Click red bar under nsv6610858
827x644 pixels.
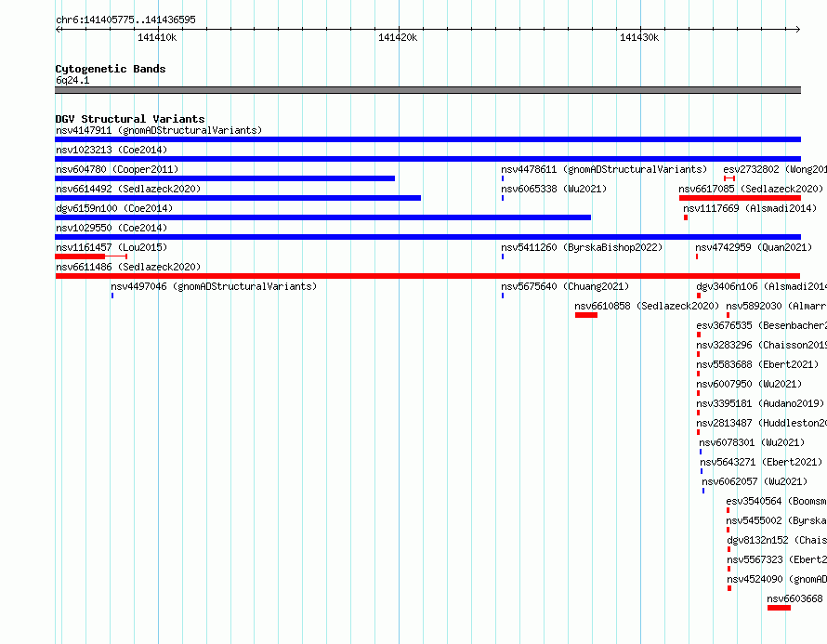point(586,315)
